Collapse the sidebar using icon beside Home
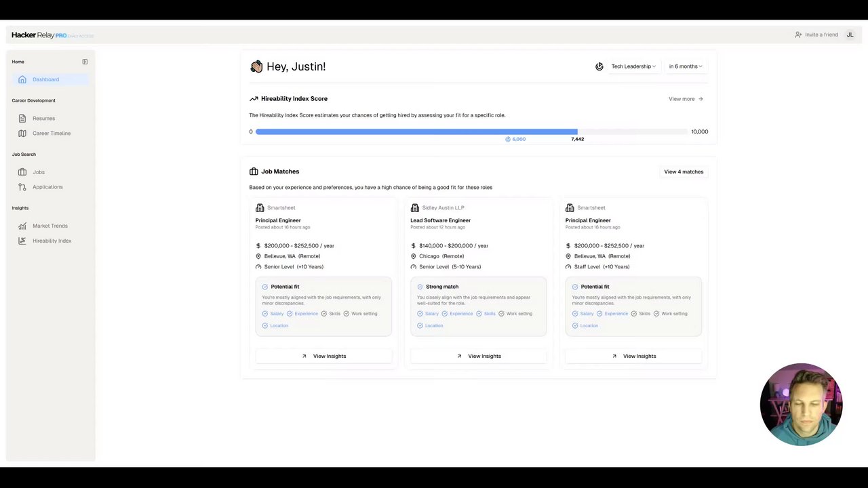Screen dimensions: 868x488 point(85,62)
